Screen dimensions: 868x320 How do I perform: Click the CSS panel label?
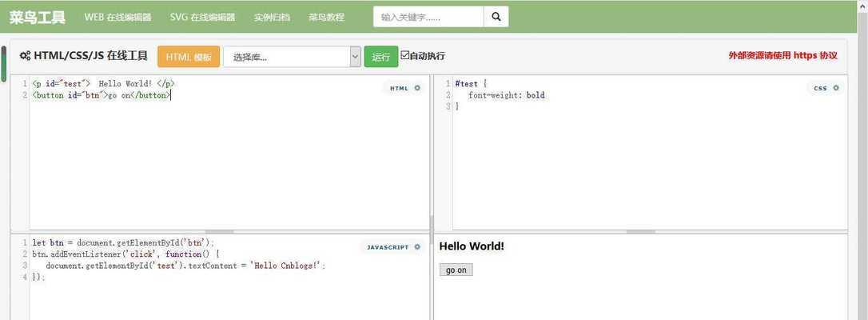(820, 88)
